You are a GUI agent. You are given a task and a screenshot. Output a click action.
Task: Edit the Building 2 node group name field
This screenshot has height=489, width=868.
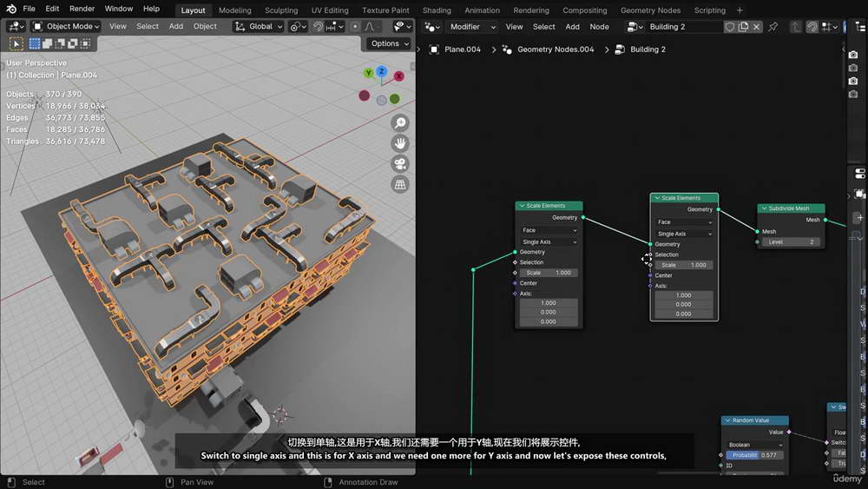[685, 27]
